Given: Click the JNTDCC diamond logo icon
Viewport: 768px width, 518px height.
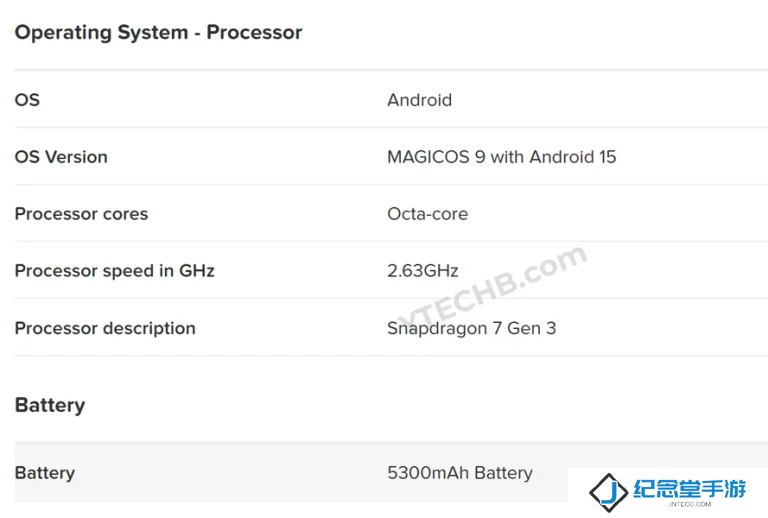Looking at the screenshot, I should 608,493.
